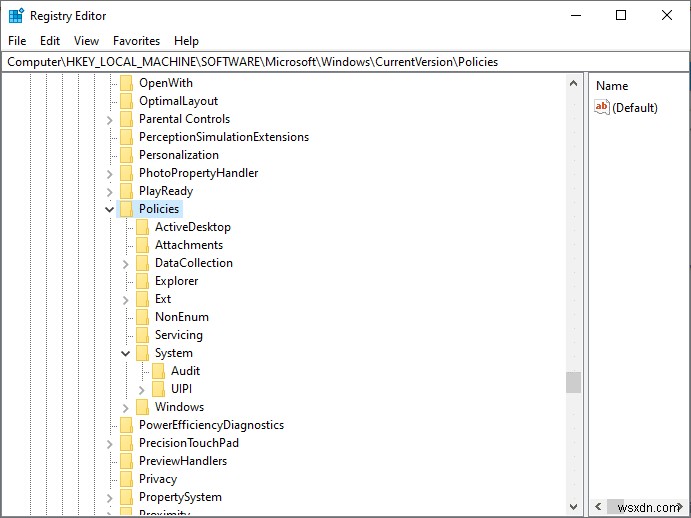The image size is (691, 518).
Task: Select the PowerEfficiencyDiagnostics folder icon
Action: pos(126,425)
